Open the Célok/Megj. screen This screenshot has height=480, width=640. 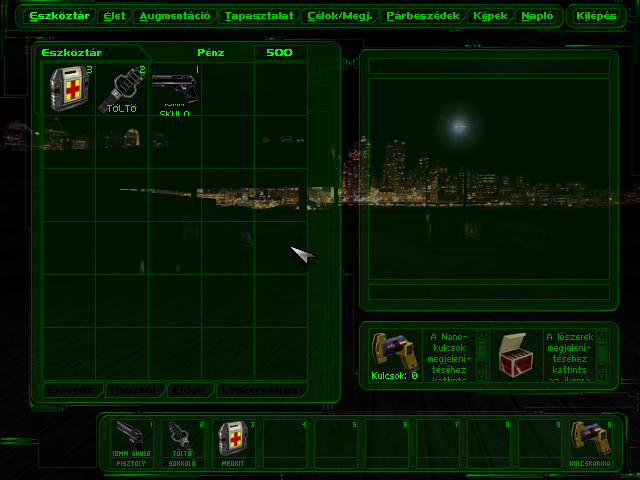point(338,16)
